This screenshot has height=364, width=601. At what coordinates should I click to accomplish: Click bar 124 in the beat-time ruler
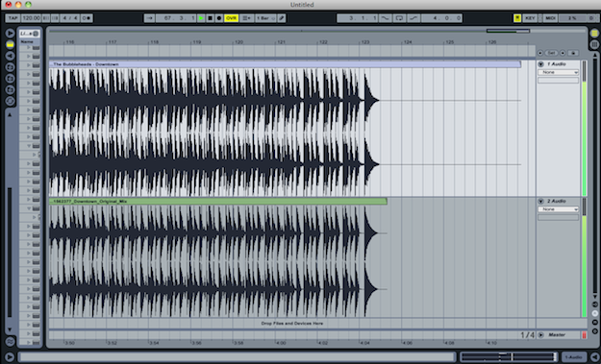[x=407, y=42]
